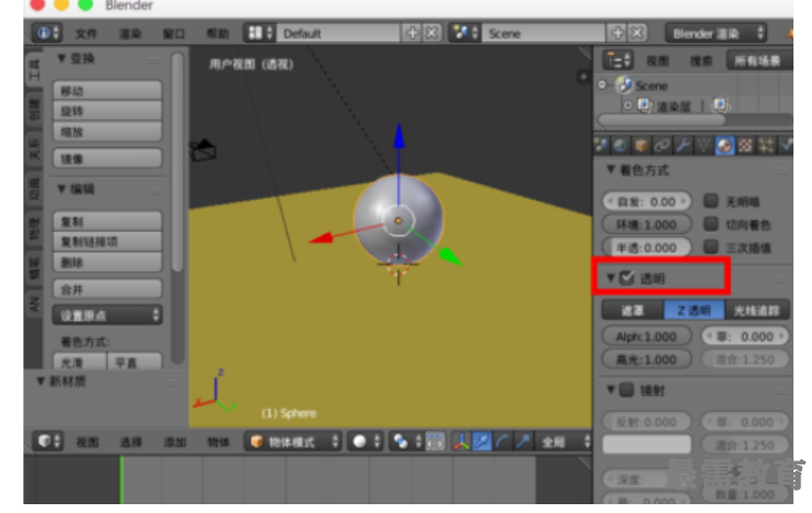This screenshot has height=513, width=812.
Task: Collapse the 新材质 operator panel
Action: (40, 381)
